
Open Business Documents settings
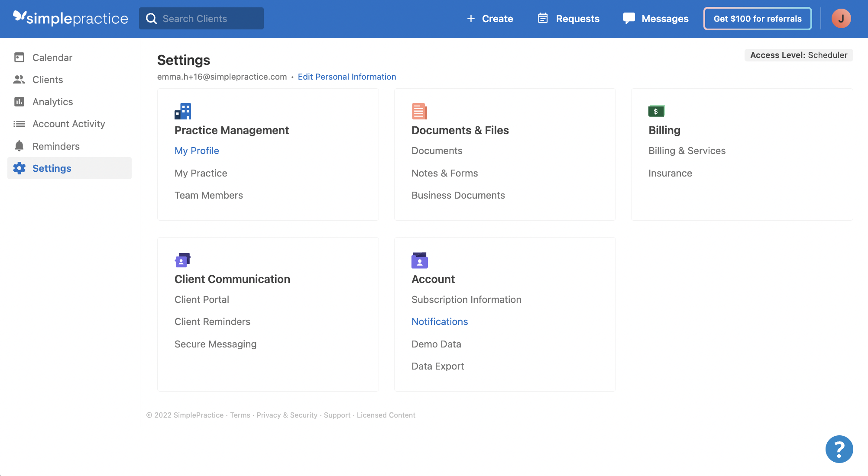pyautogui.click(x=458, y=195)
